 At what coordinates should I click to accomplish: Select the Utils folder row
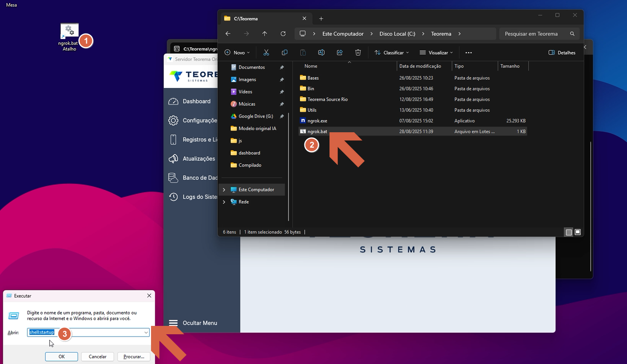click(x=413, y=110)
